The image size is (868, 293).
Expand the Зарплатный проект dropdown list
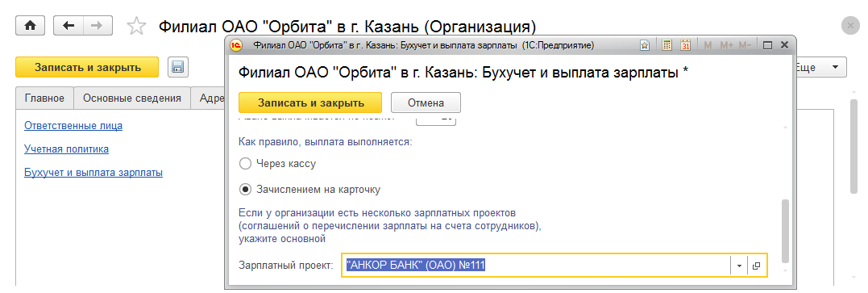click(x=739, y=266)
